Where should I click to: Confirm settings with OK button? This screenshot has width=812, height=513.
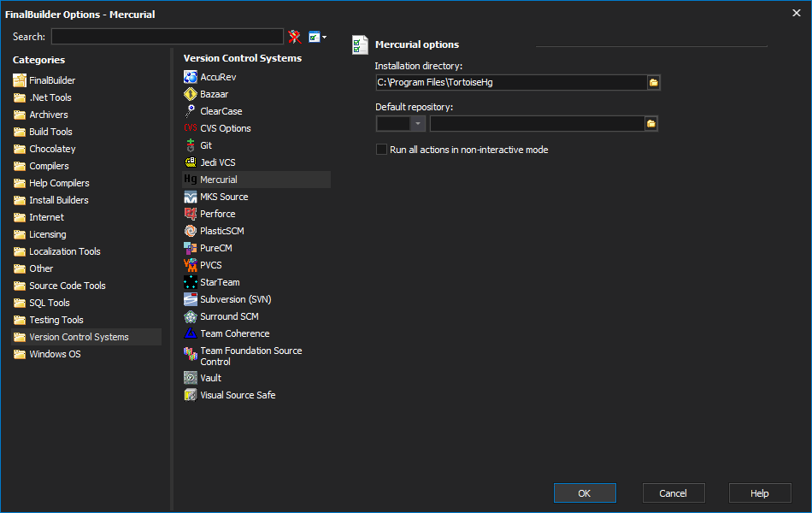585,492
